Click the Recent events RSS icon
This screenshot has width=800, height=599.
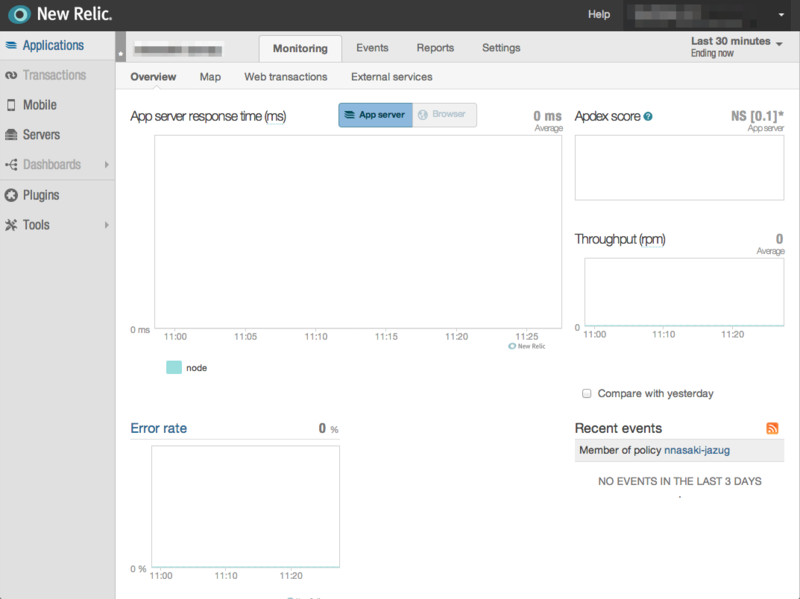(772, 428)
